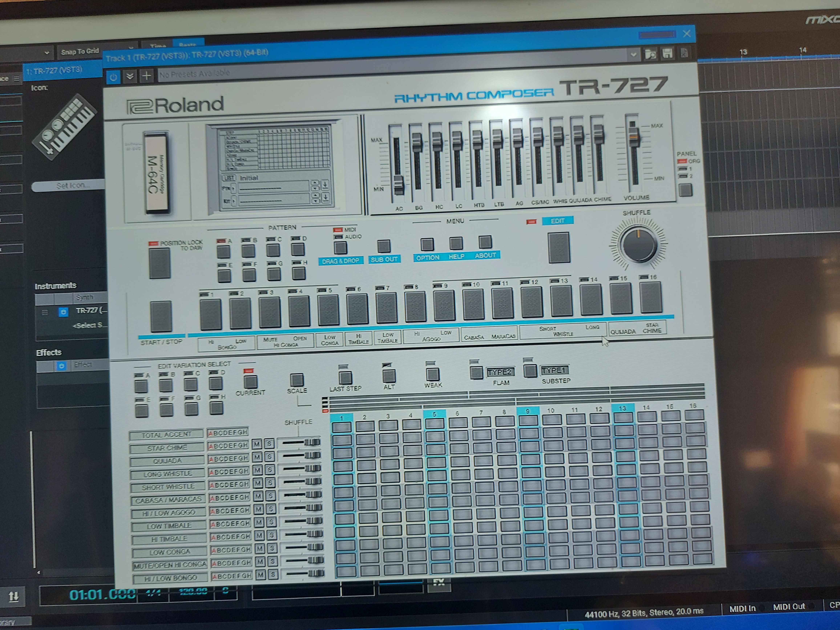Select edit variation H button
Image resolution: width=840 pixels, height=630 pixels.
(217, 408)
